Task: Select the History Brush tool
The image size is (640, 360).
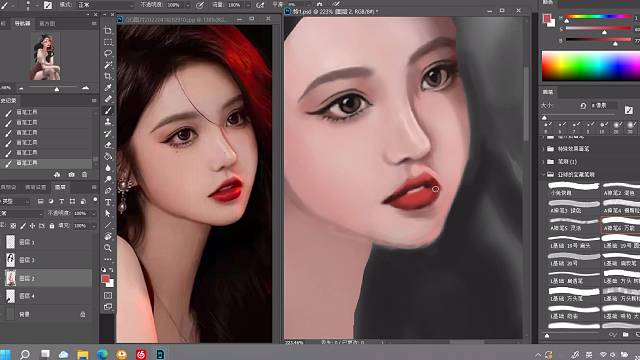Action: [108, 133]
